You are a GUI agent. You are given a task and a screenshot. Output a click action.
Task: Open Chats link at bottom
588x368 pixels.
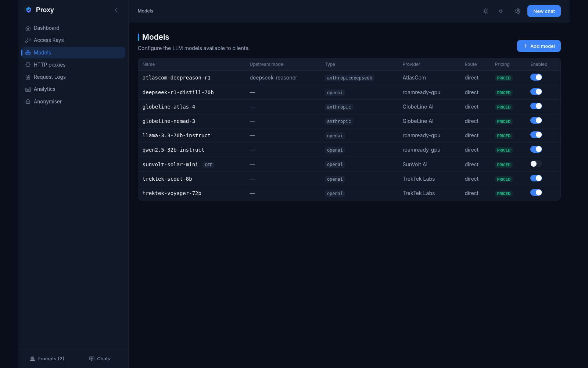(x=100, y=358)
